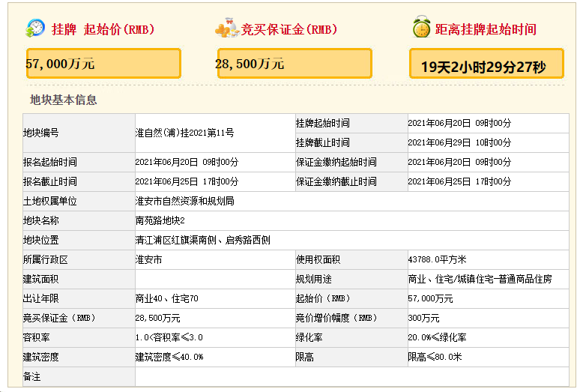Screen dimensions: 583x392
Task: Click the 挂牌截止时间 label cell
Action: (x=351, y=142)
